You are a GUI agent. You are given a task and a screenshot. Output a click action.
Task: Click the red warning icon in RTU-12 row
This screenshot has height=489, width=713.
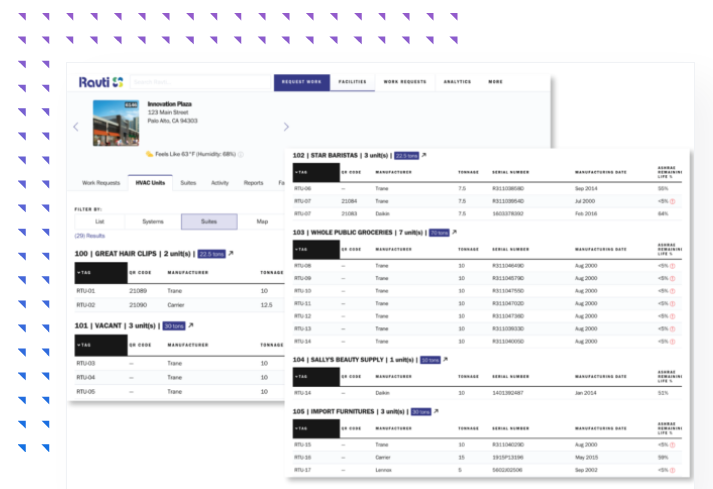point(673,316)
